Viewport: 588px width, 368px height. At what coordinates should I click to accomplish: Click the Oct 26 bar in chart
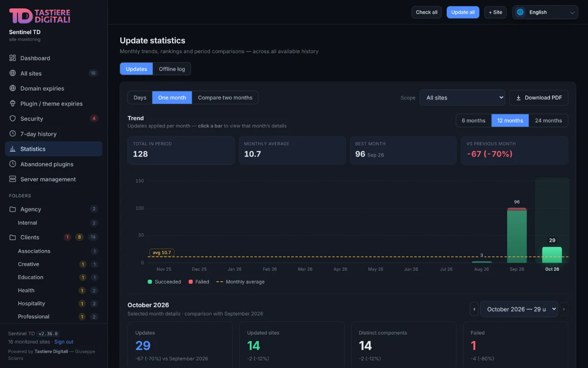coord(552,255)
